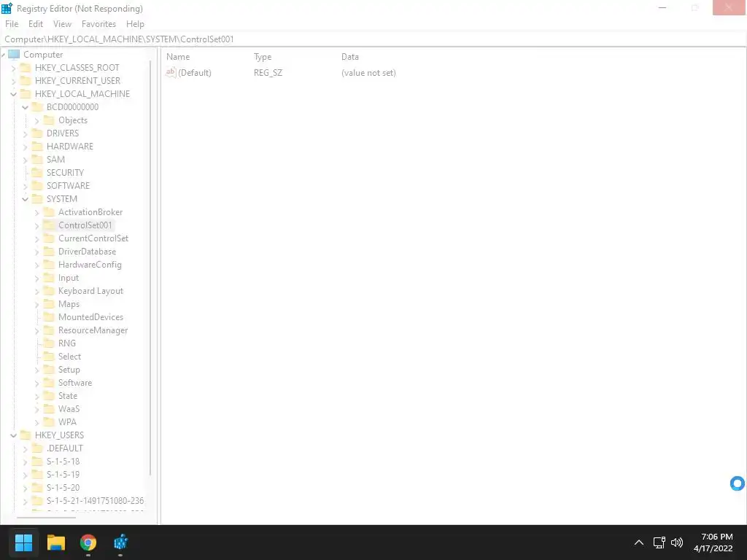Screen dimensions: 747x560
Task: Collapse the HKEY_USERS chevron
Action: tap(13, 436)
